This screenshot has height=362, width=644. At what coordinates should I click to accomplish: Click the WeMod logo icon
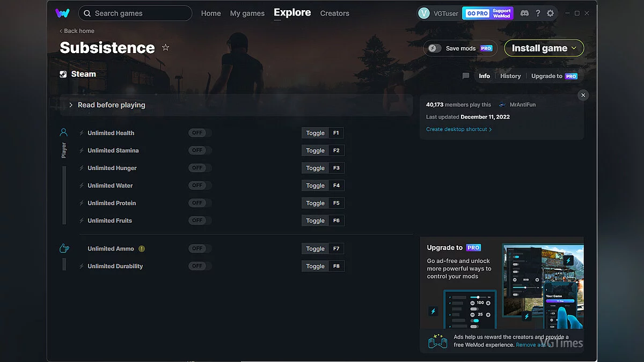[62, 13]
